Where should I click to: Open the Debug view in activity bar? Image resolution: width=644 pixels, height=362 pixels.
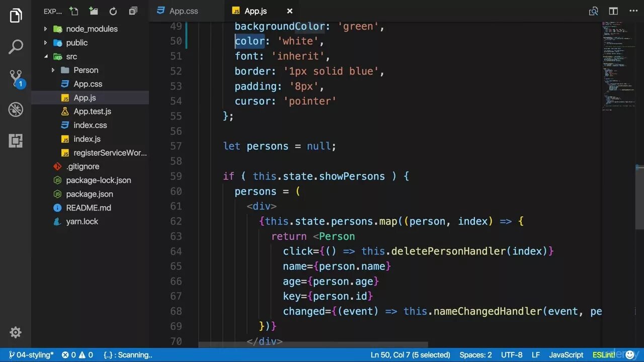(16, 109)
